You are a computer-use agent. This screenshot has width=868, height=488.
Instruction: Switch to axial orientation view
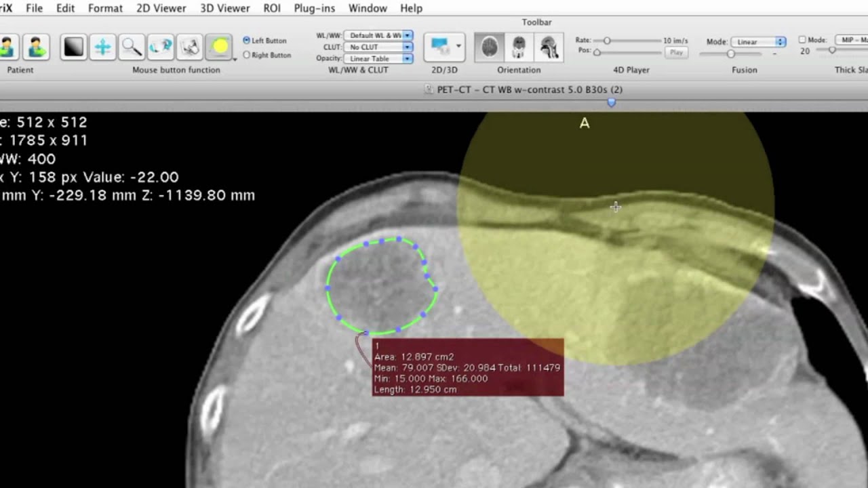(x=490, y=47)
